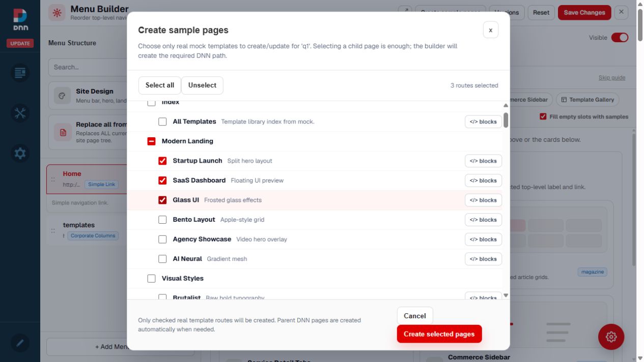
Task: Click the floating red gear button
Action: coord(611,337)
